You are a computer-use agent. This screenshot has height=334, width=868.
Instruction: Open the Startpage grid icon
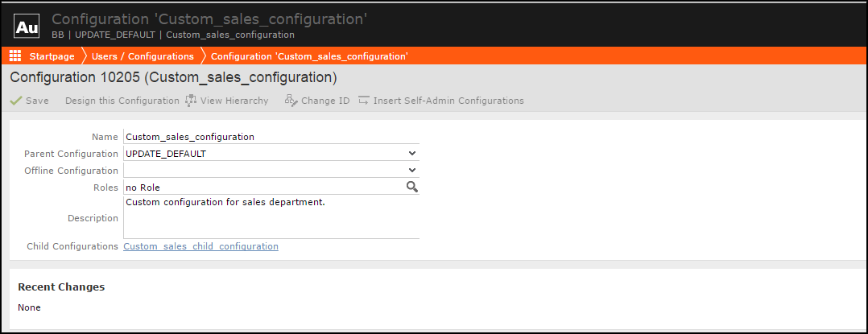click(x=14, y=56)
